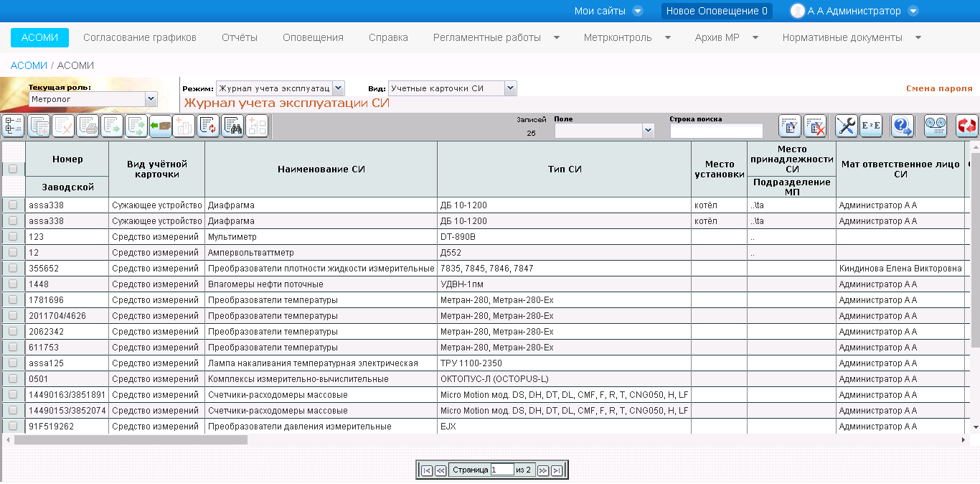Click the E2E toolbar icon
Screen dimensions: 980x484
click(871, 126)
